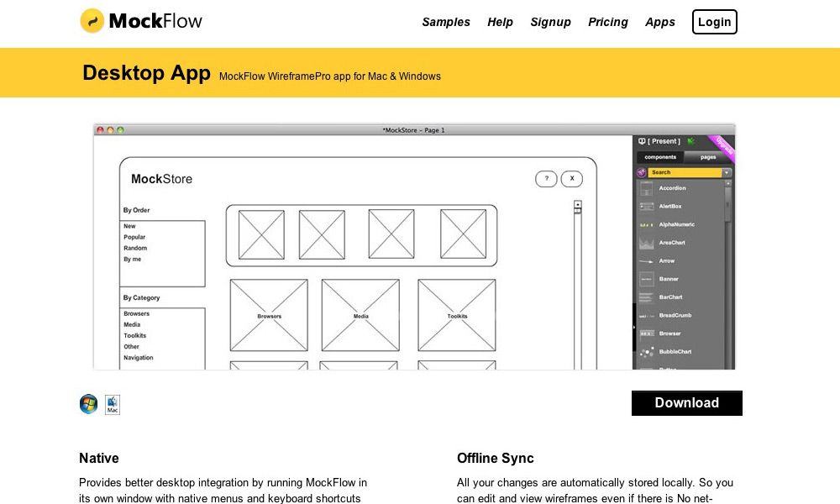Screen dimensions: 840x504
Task: Select the BarChart component icon
Action: 647,297
